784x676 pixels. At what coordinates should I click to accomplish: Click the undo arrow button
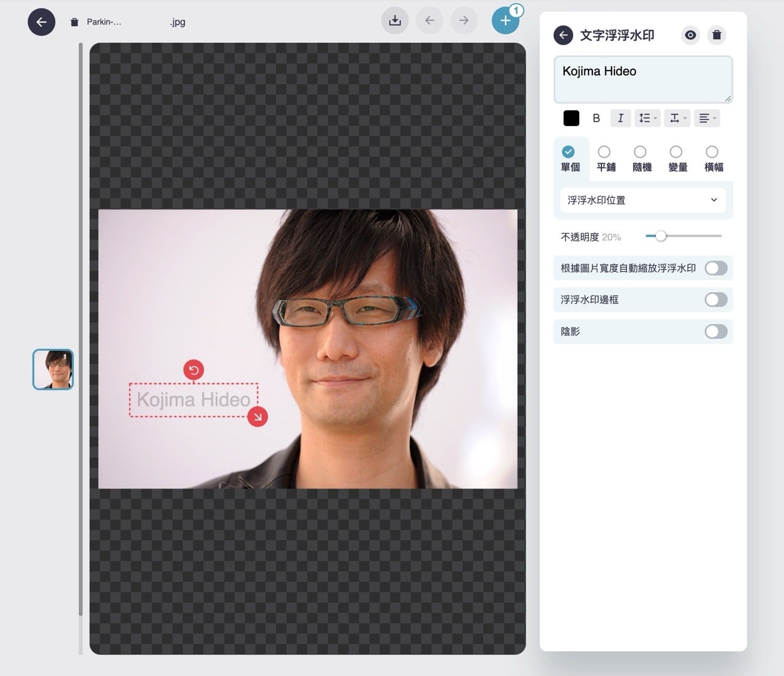[429, 21]
